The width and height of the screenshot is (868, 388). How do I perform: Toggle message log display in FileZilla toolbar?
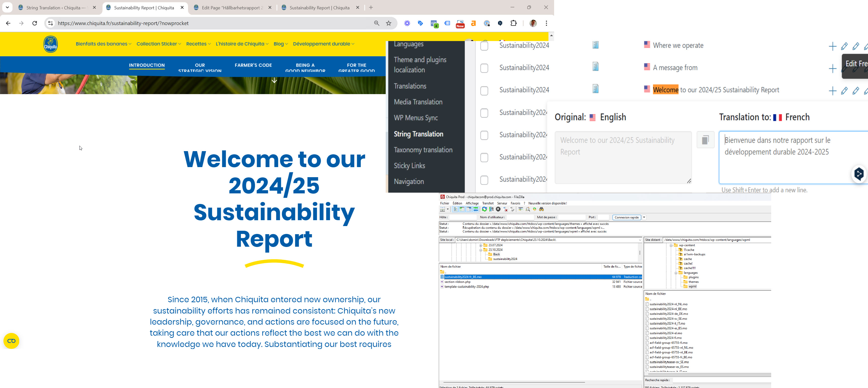tap(455, 209)
